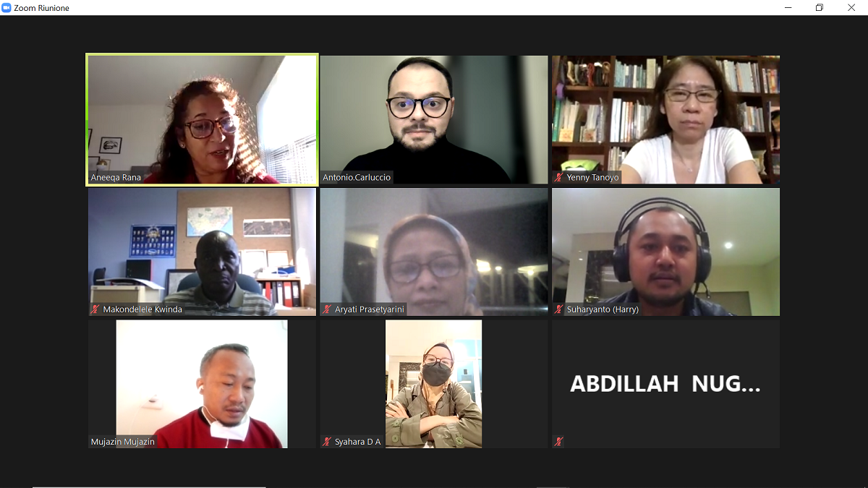Select Aryati Prasetyarini's video tile
This screenshot has height=488, width=868.
(x=434, y=252)
